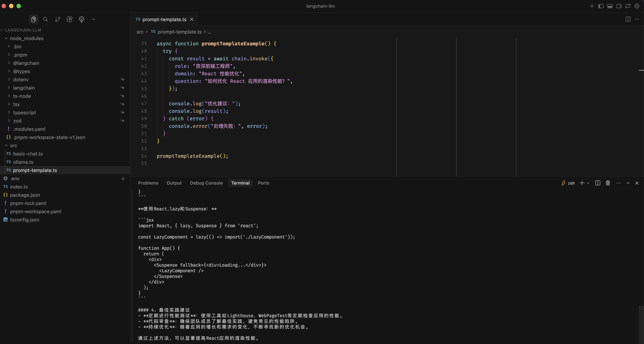Open editor More Actions menu
The image size is (644, 344).
click(637, 19)
